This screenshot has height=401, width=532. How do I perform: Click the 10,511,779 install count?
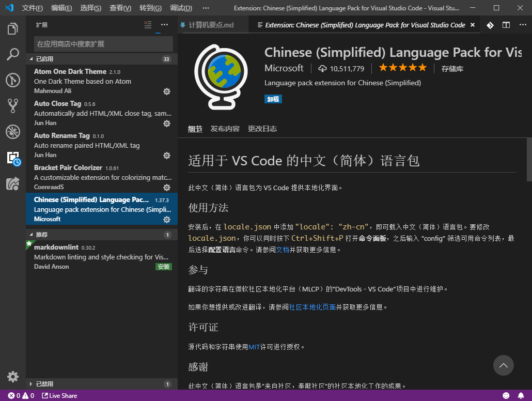[x=341, y=69]
